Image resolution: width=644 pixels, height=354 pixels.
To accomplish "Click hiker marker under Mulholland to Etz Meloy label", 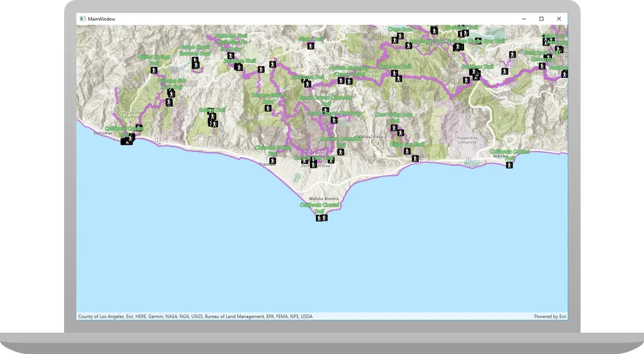I will [231, 56].
